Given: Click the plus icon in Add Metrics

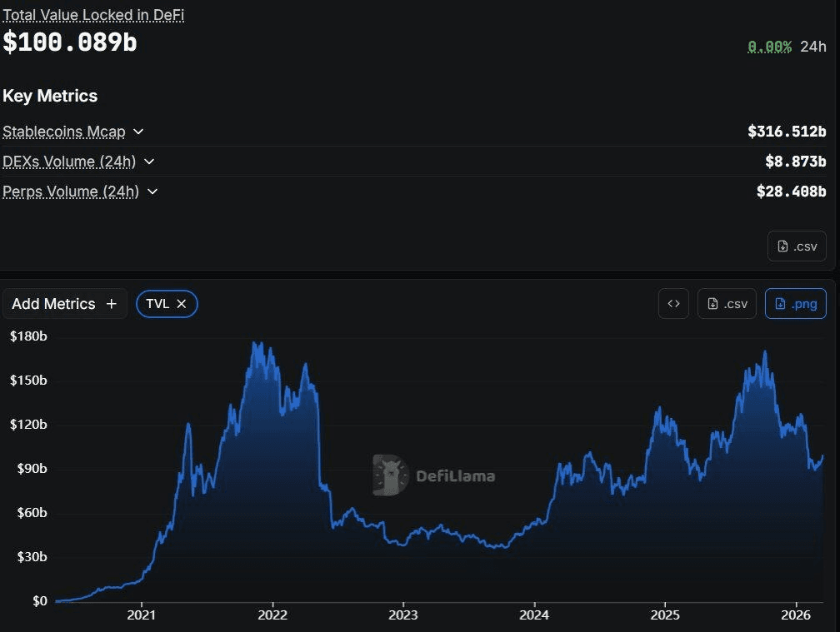Looking at the screenshot, I should click(x=112, y=304).
